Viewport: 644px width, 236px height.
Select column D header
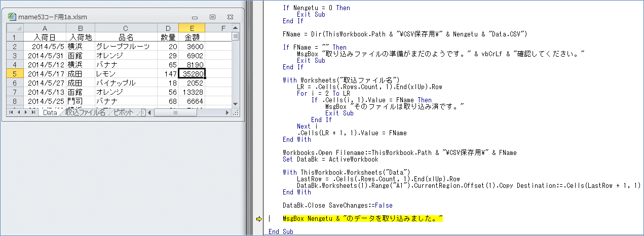(x=168, y=28)
